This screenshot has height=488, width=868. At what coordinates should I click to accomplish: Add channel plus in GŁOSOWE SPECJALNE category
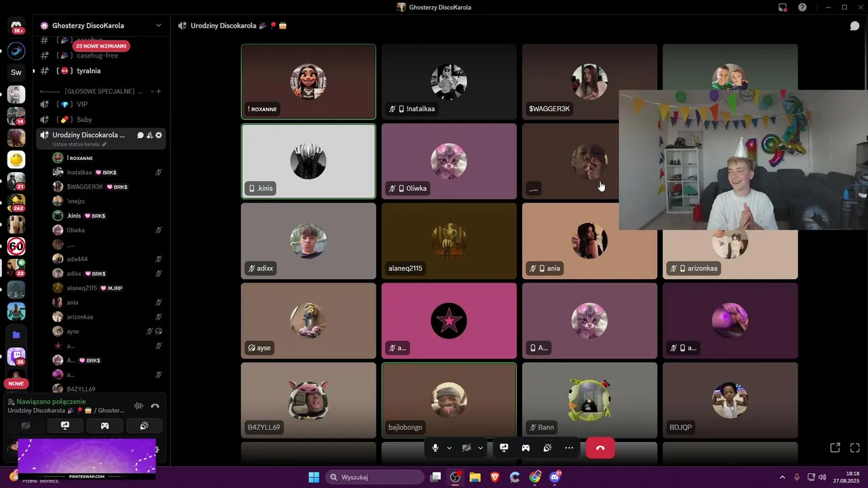click(x=159, y=91)
